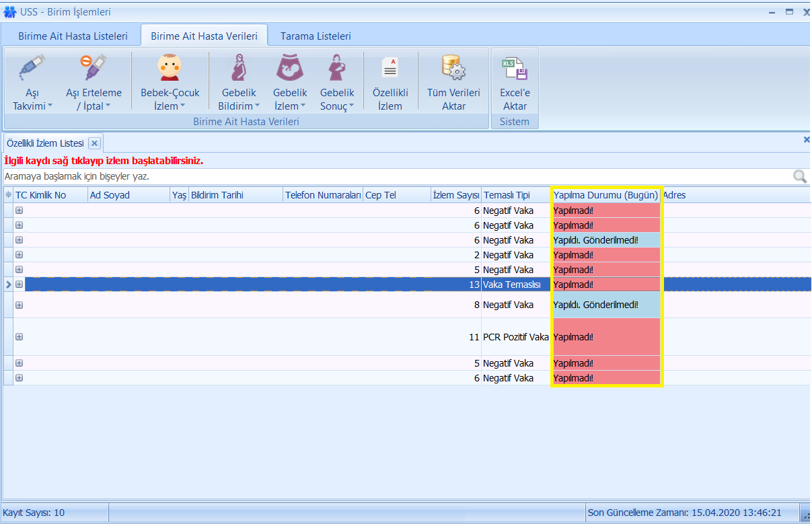Expand the first row in the list

19,211
